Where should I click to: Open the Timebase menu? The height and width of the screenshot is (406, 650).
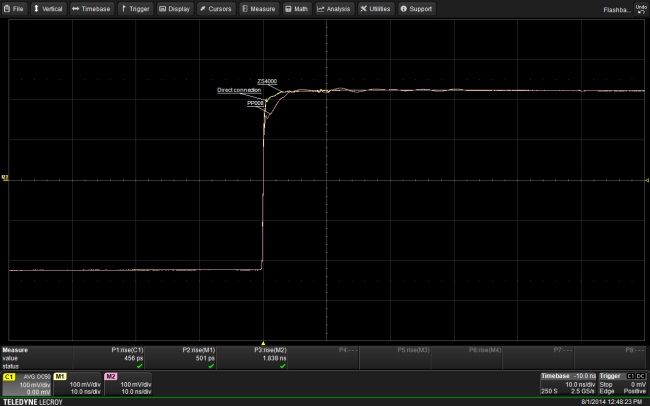point(91,8)
